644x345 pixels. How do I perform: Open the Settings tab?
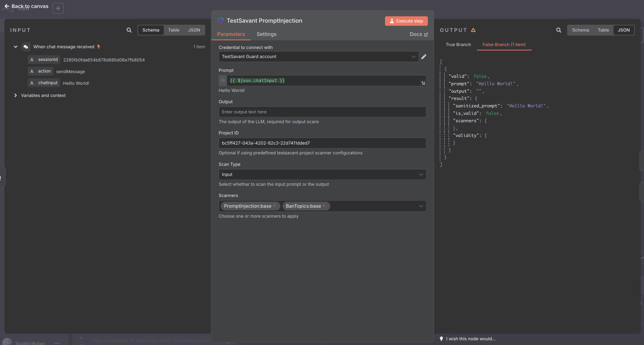point(266,34)
